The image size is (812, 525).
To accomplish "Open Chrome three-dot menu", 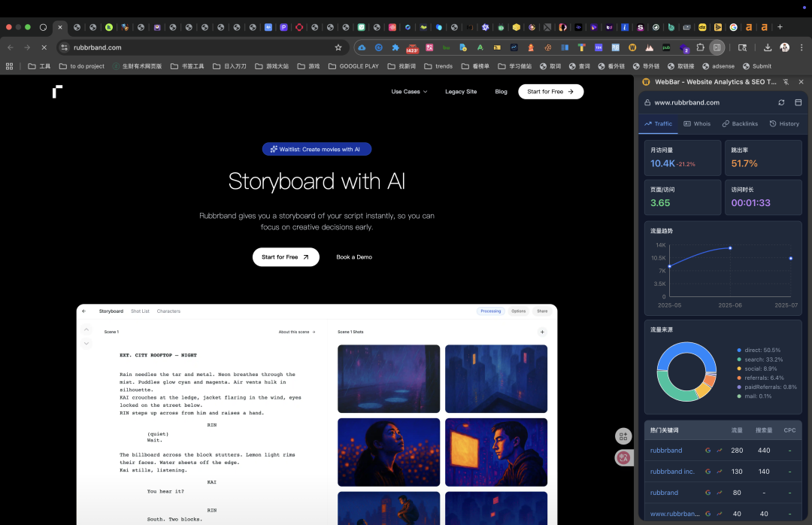I will pos(801,47).
